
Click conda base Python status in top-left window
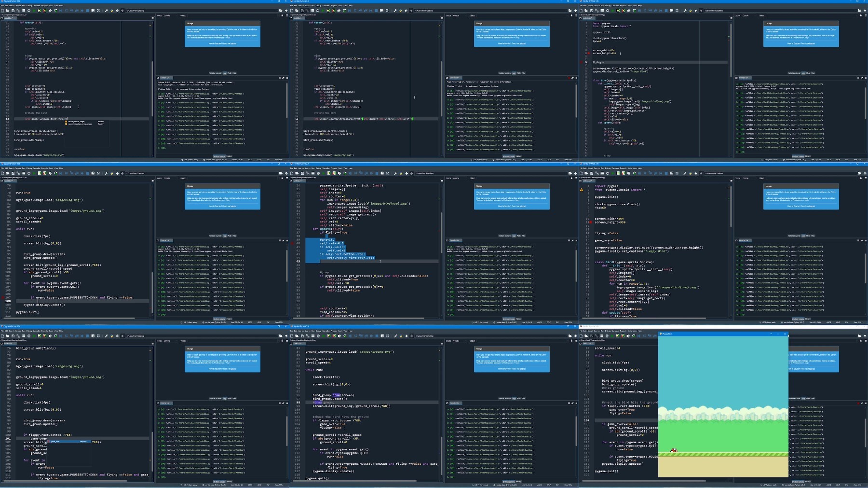[215, 160]
